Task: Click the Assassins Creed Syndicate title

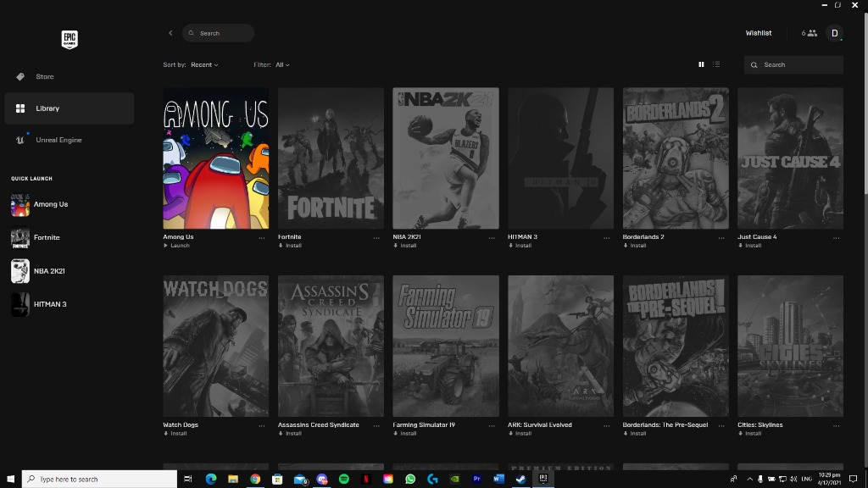Action: coord(319,425)
